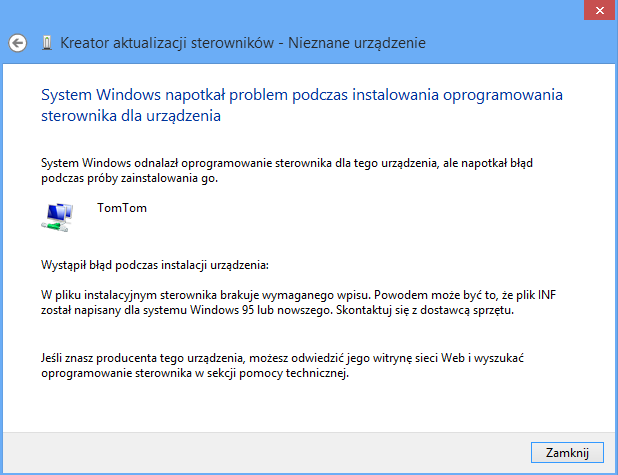Click the gray footer bar left of Zamknij
The image size is (618, 475).
click(x=266, y=453)
